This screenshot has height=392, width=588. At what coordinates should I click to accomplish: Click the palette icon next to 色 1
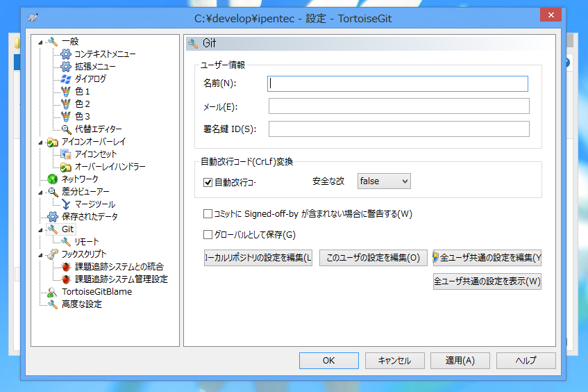pos(66,91)
